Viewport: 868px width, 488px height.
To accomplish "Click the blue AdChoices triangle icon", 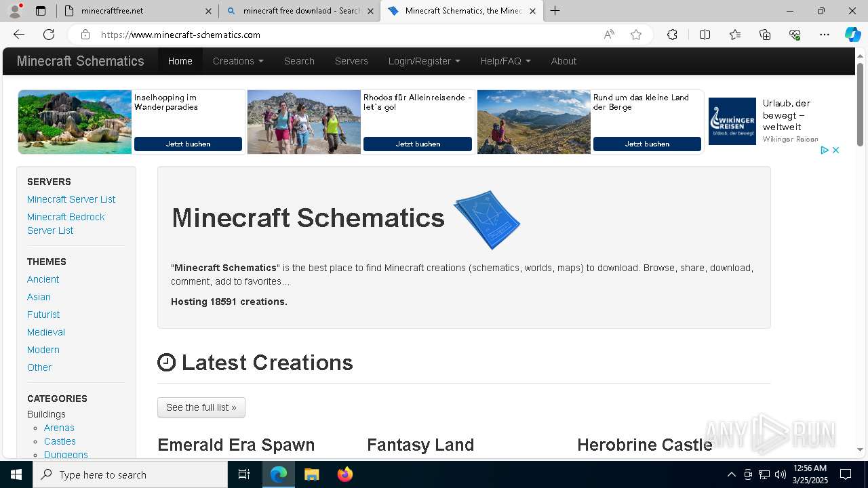I will click(x=825, y=150).
